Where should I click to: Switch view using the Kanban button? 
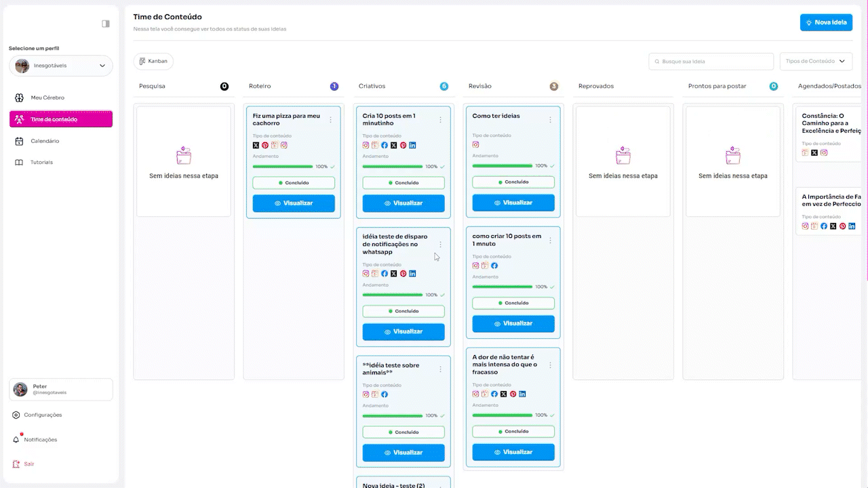tap(153, 61)
